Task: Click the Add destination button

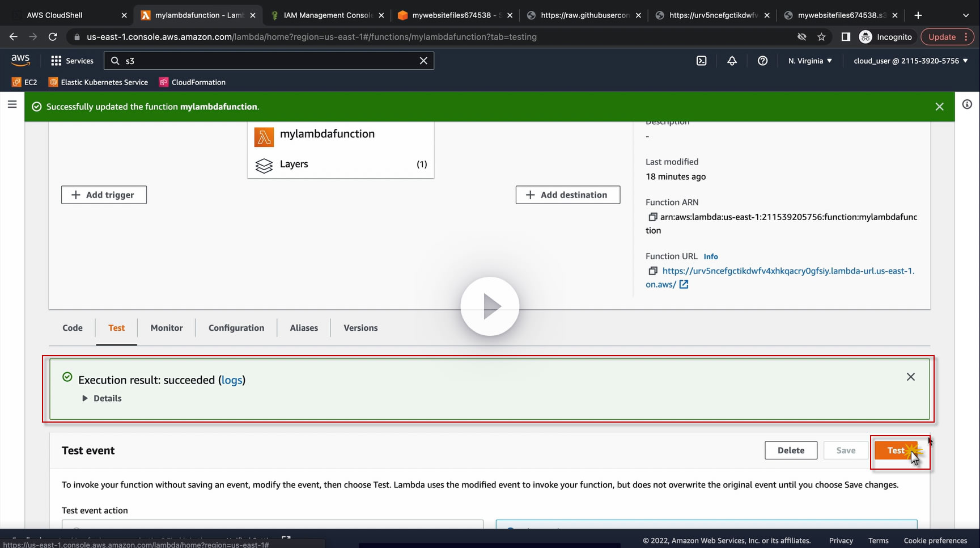Action: tap(567, 195)
